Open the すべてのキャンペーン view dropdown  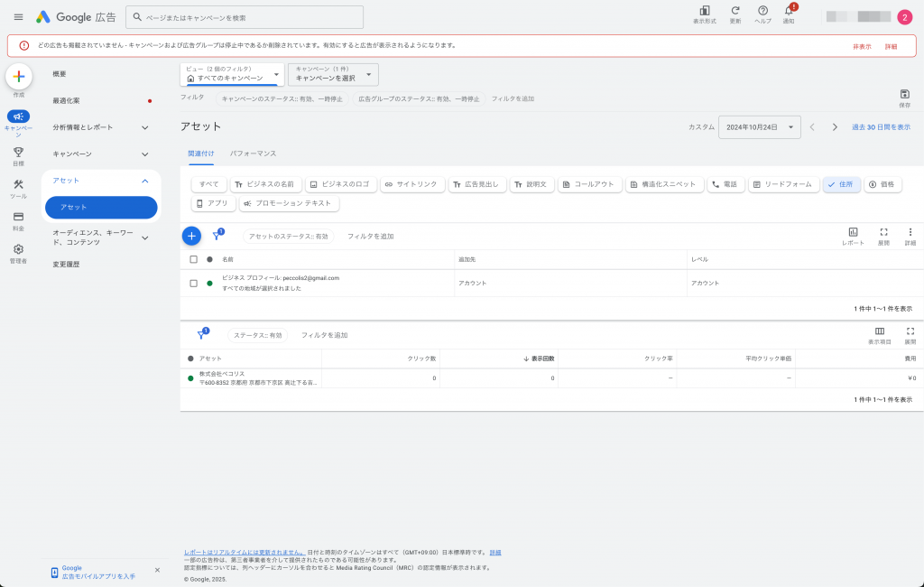pyautogui.click(x=232, y=74)
